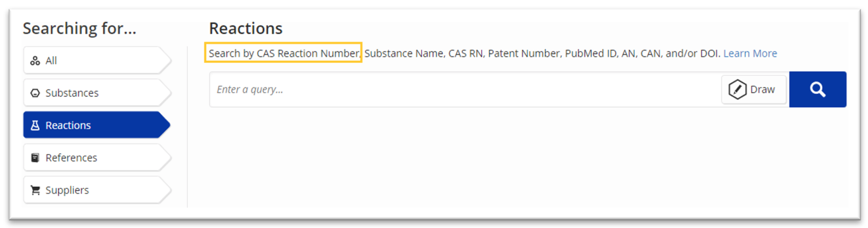Click the Patent Number, PubMed ID description text

tap(551, 53)
